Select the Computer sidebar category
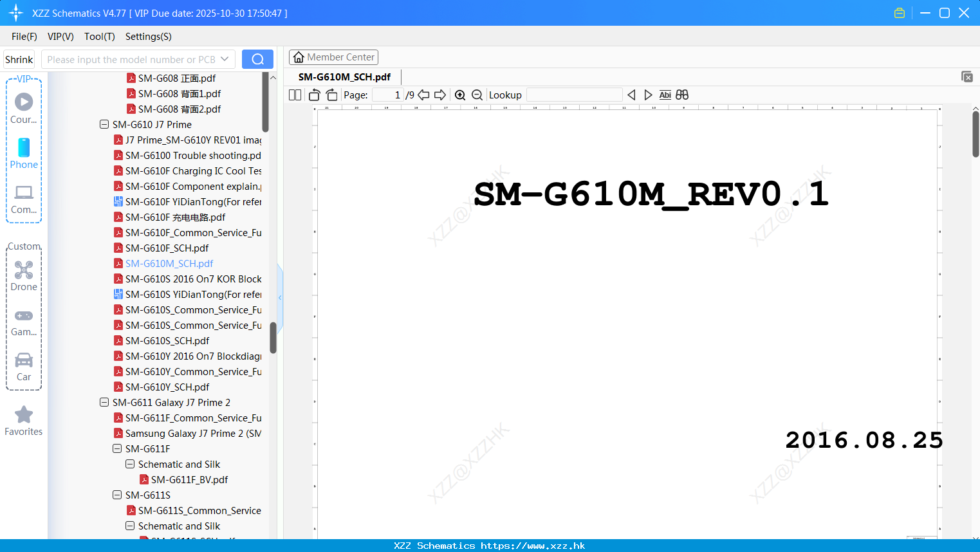Image resolution: width=980 pixels, height=552 pixels. (24, 199)
